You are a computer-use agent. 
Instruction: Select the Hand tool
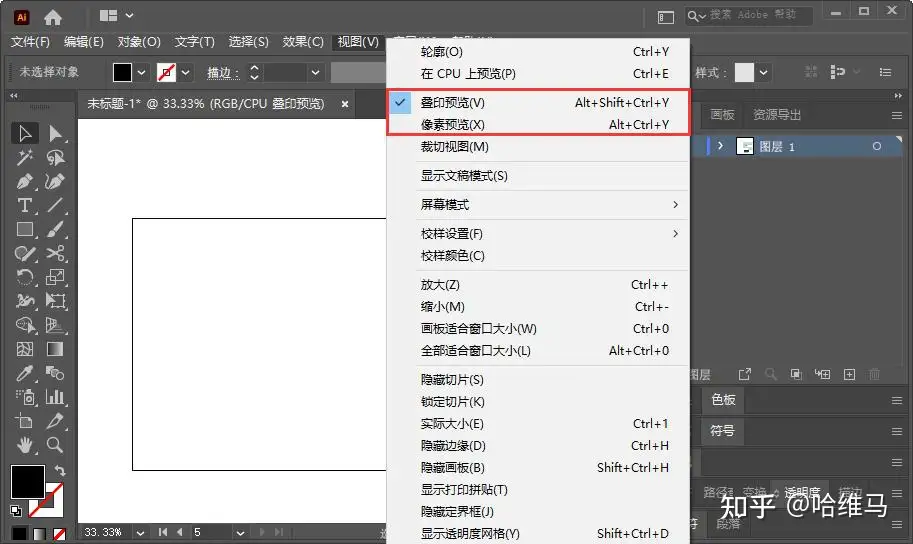[x=24, y=445]
